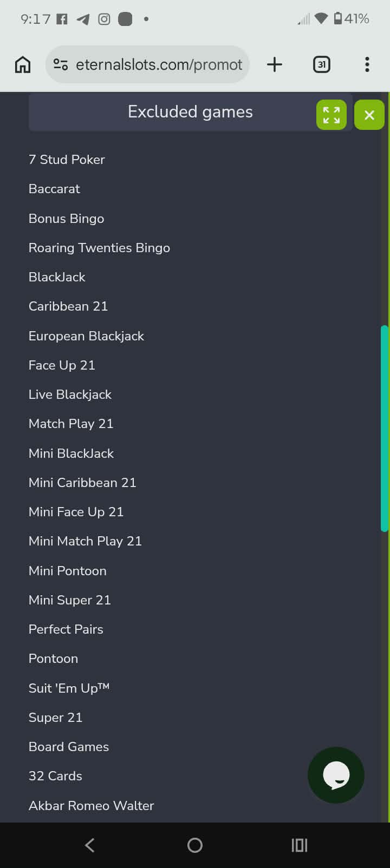Tap the Perfect Pairs entry
This screenshot has width=390, height=868.
(66, 629)
